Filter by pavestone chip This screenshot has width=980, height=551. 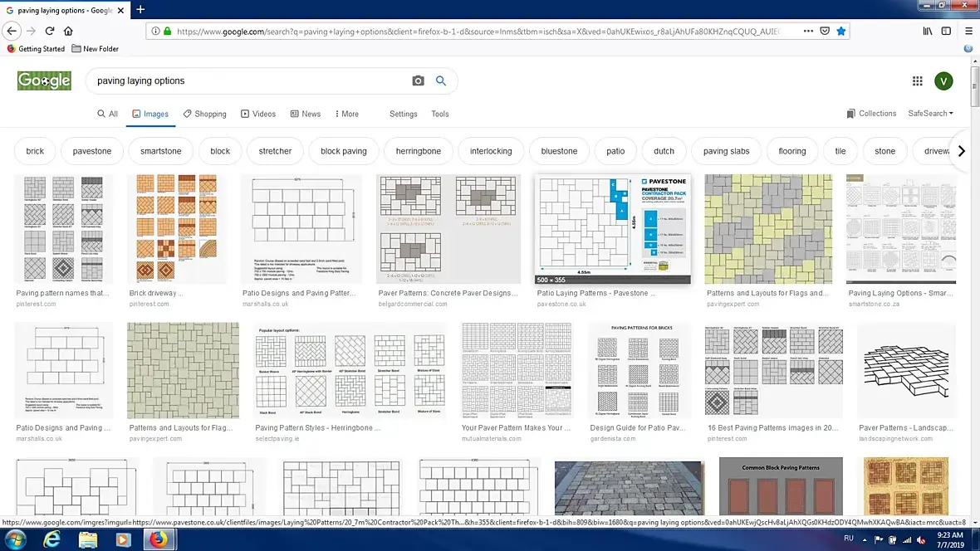92,150
